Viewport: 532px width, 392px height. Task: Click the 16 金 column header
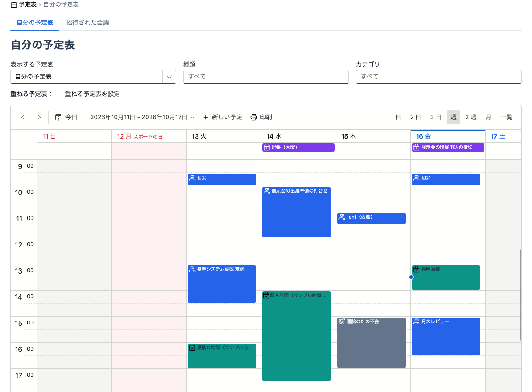[448, 136]
